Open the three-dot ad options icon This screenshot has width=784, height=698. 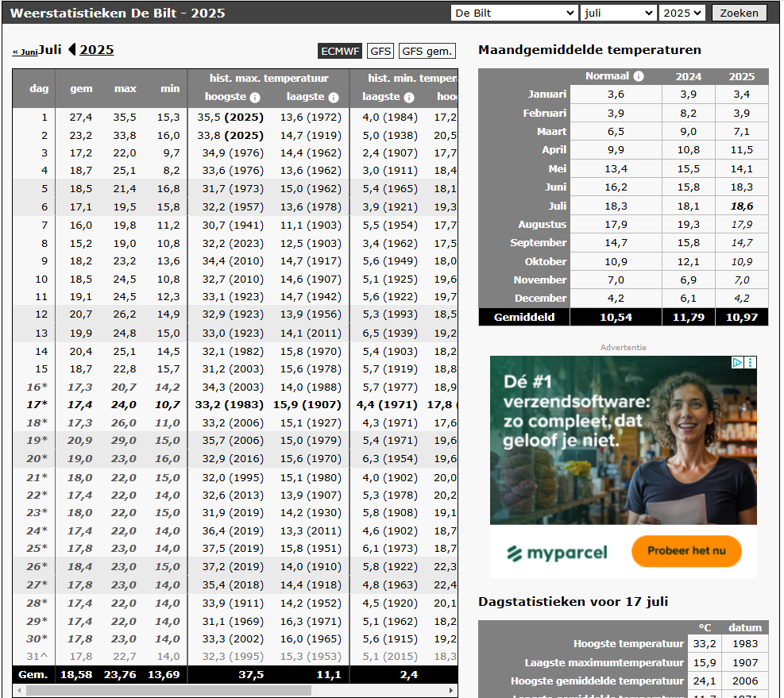tap(751, 363)
